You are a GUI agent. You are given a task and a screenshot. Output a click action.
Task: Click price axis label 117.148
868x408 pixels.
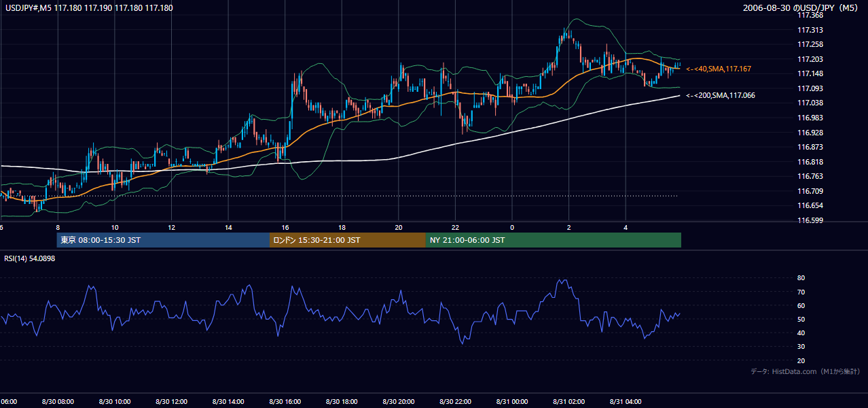click(810, 73)
